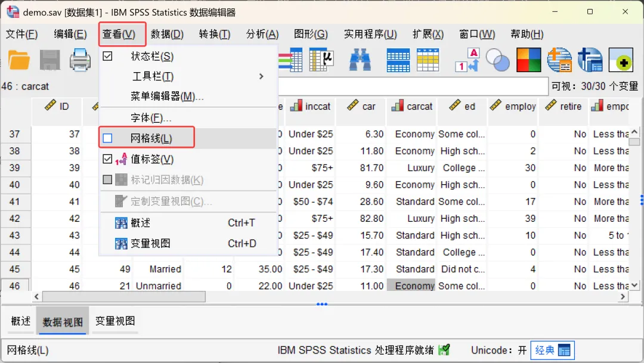Uncheck the 值标签(V) value labels checkbox

click(x=107, y=159)
